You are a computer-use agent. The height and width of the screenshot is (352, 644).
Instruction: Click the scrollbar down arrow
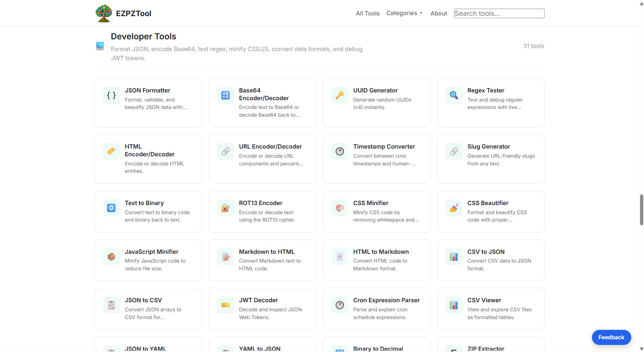click(x=641, y=349)
